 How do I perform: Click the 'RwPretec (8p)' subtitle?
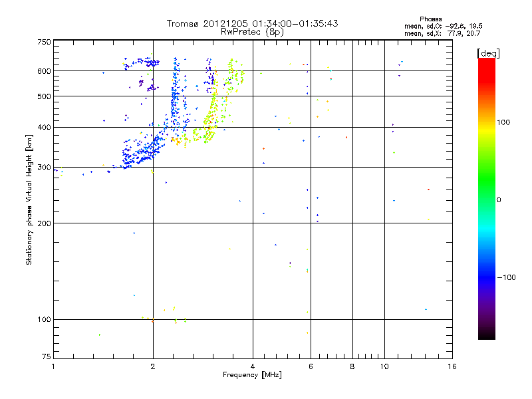tap(252, 32)
